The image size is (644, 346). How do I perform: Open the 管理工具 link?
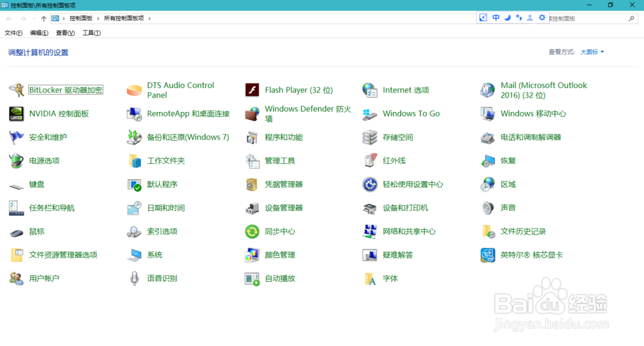click(x=279, y=161)
